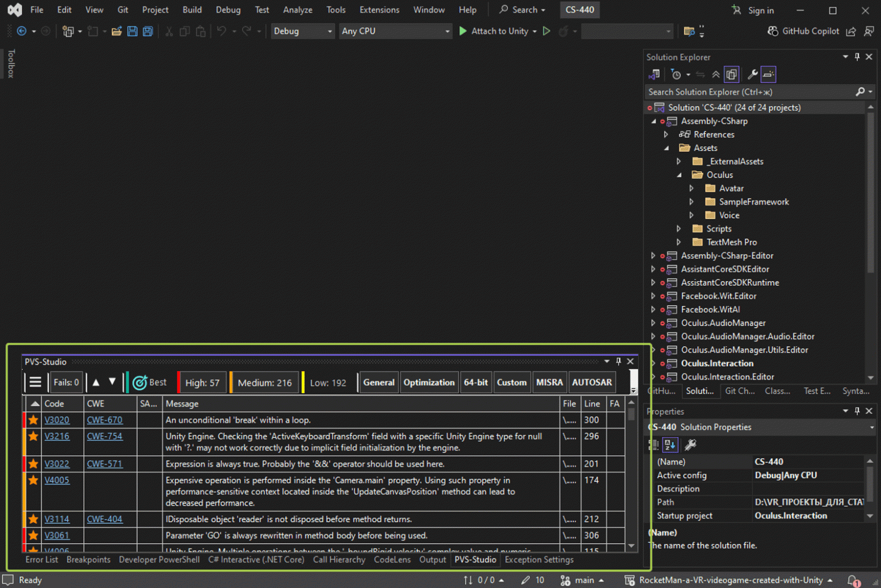Click the Solution Explorer wrench properties icon

752,75
